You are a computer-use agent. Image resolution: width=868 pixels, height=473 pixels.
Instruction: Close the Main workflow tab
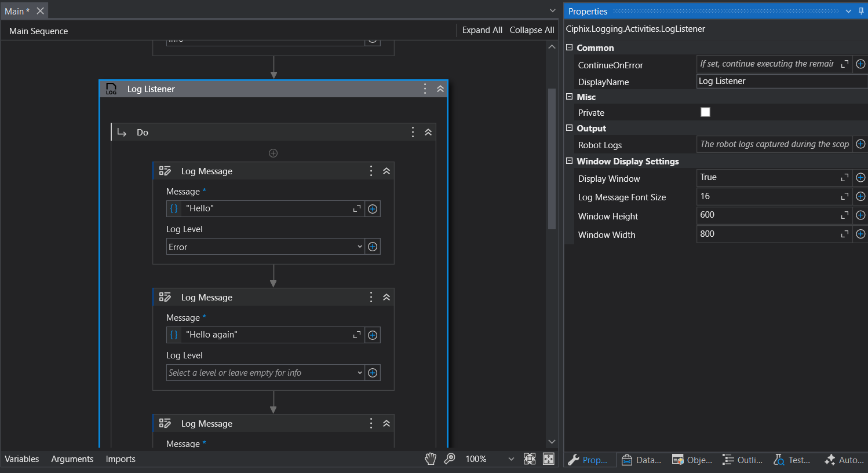pyautogui.click(x=40, y=11)
